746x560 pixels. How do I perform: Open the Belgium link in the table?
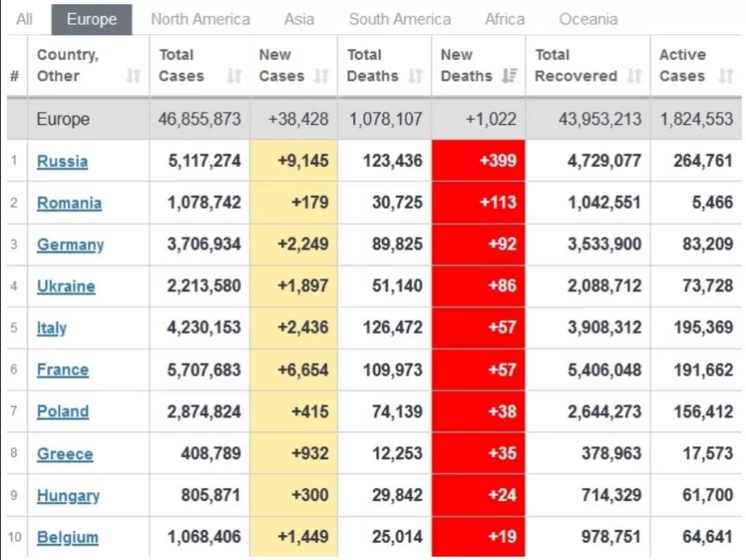tap(66, 537)
